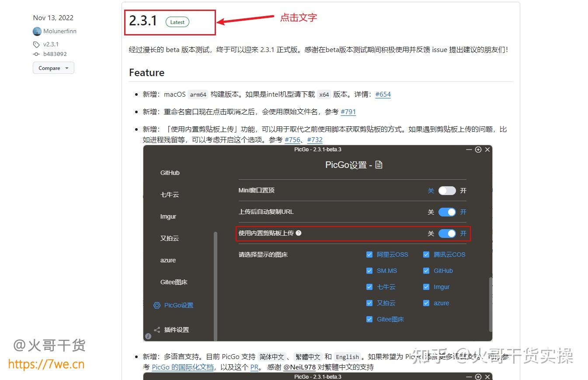Select 七牛云 in the sidebar
This screenshot has height=380, width=588.
pyautogui.click(x=170, y=194)
